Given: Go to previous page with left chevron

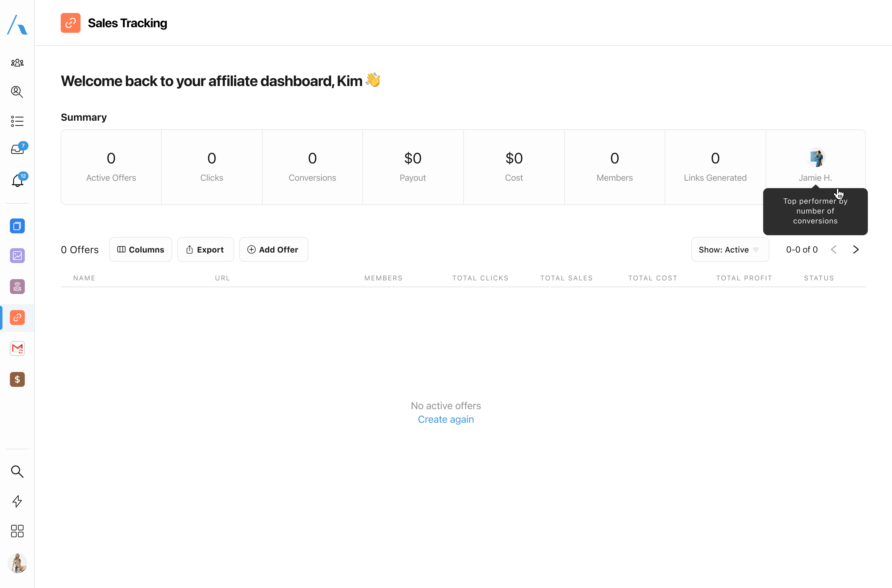Looking at the screenshot, I should pyautogui.click(x=833, y=250).
